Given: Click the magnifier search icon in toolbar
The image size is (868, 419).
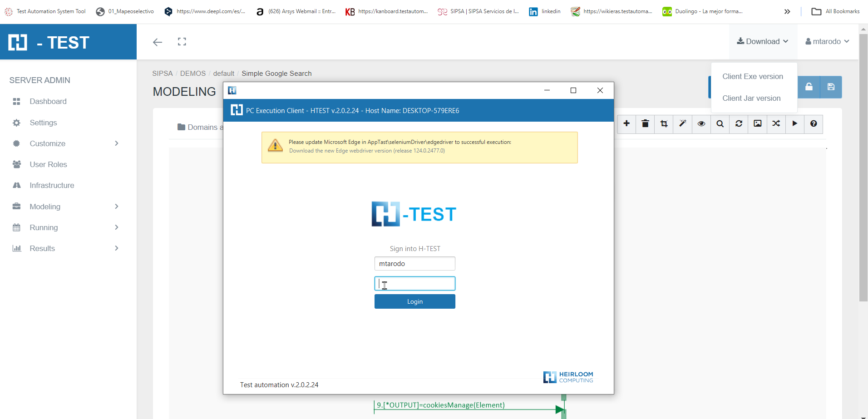Looking at the screenshot, I should click(x=720, y=123).
